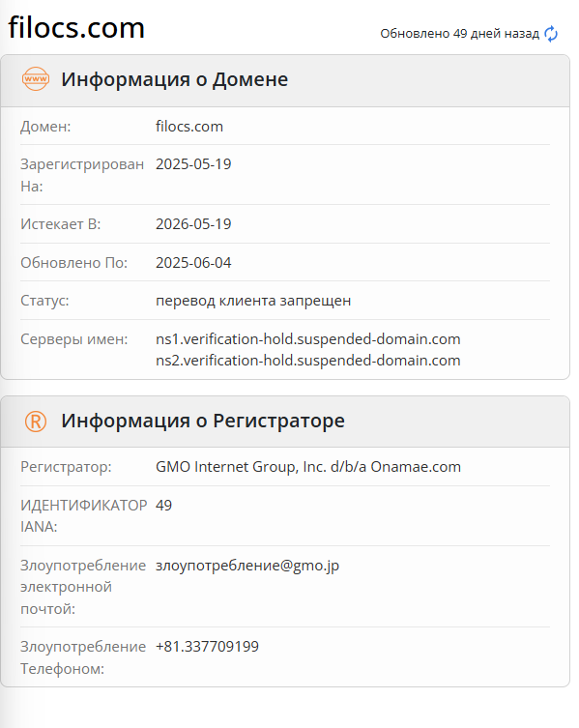Click abuse phone +81.337709199
Screen dimensions: 579x728
207,646
